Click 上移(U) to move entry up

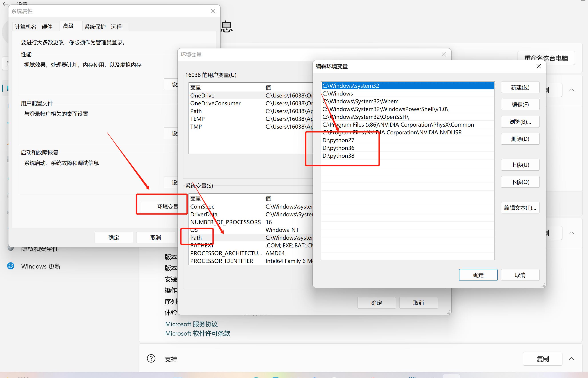520,165
